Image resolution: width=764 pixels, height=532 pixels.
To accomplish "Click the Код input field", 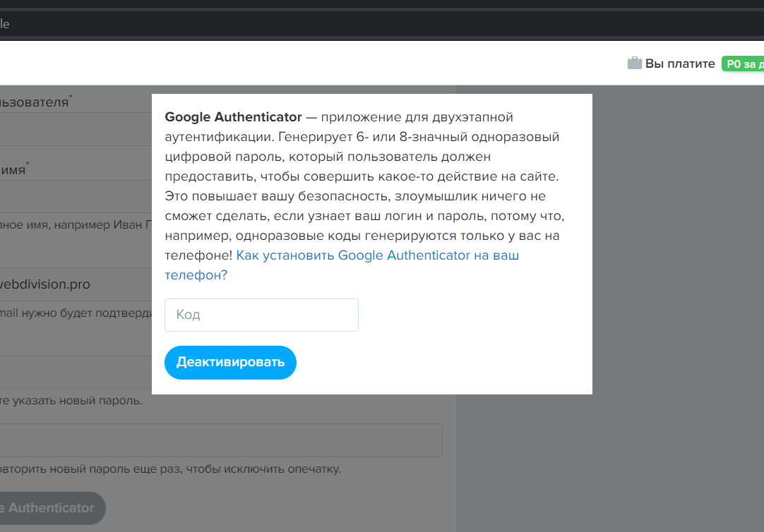I will pos(261,315).
